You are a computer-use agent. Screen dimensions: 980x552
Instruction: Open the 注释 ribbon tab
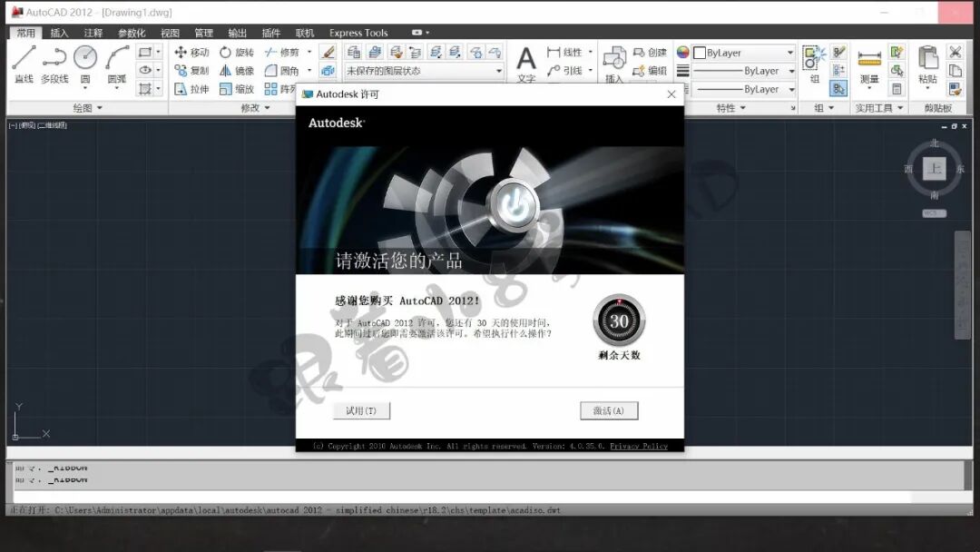click(93, 33)
